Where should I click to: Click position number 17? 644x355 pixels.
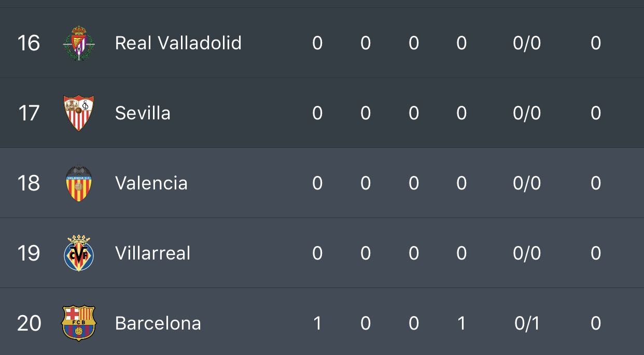(x=29, y=113)
